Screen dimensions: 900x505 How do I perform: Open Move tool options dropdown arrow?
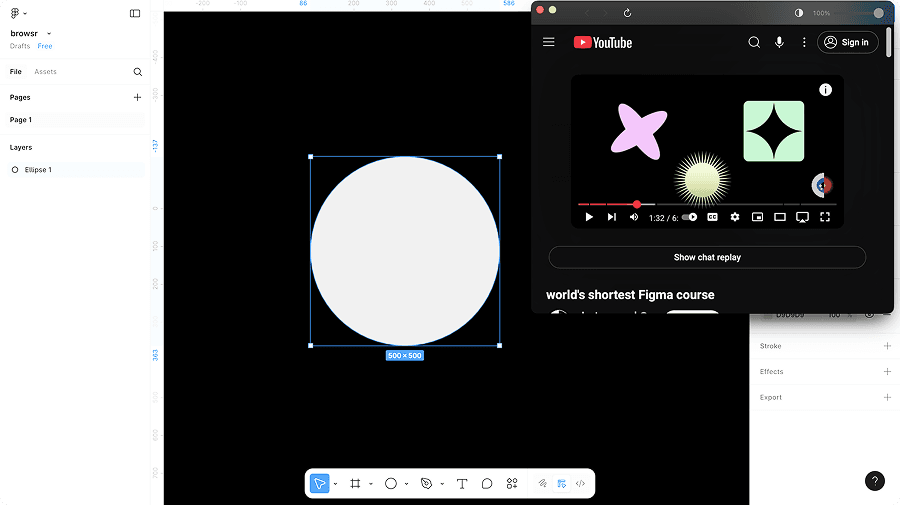(x=335, y=484)
